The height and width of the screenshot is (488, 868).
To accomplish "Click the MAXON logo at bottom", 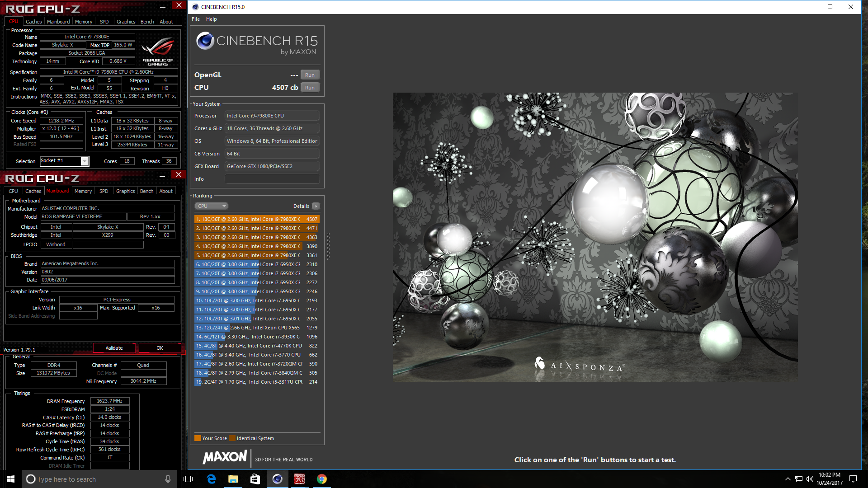I will point(225,457).
